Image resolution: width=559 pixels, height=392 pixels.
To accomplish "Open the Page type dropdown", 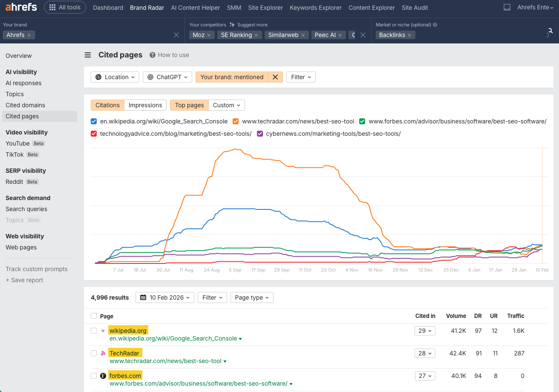I will tap(252, 298).
